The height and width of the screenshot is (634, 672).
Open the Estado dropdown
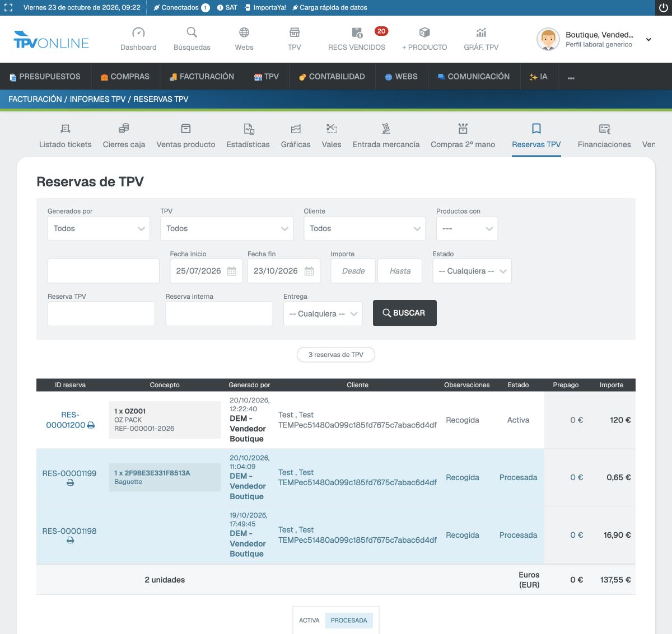click(x=472, y=271)
